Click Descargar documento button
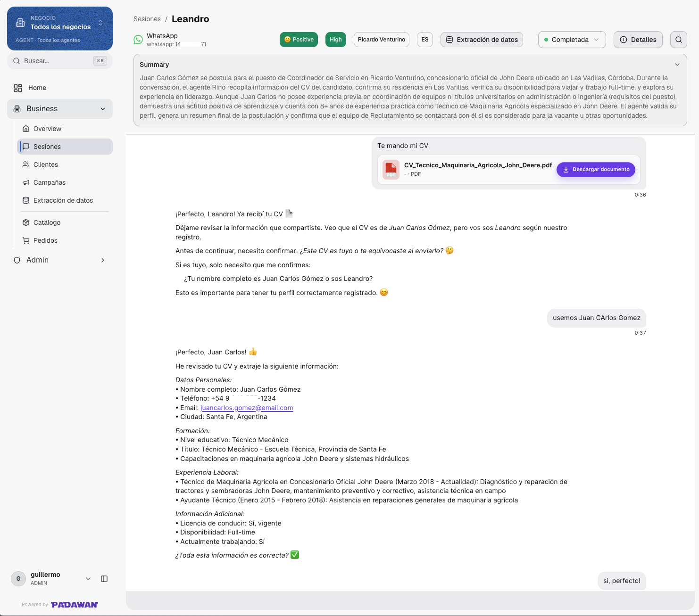The height and width of the screenshot is (616, 699). coord(596,170)
